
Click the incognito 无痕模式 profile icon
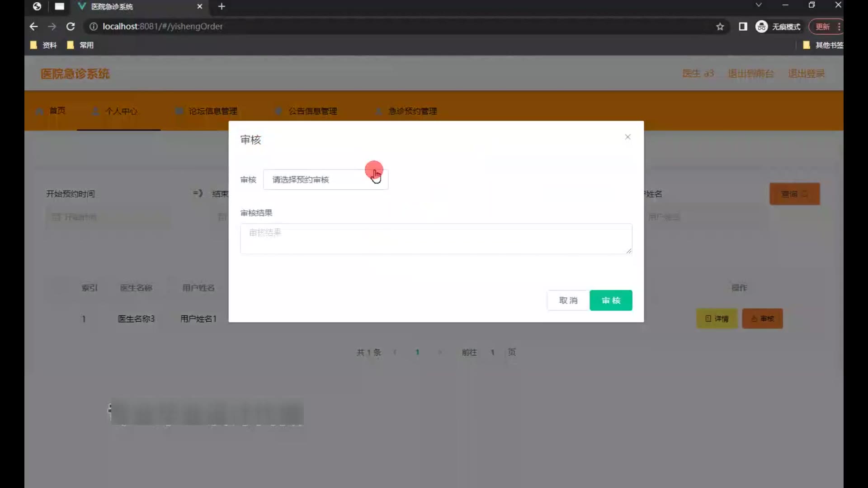click(x=762, y=27)
